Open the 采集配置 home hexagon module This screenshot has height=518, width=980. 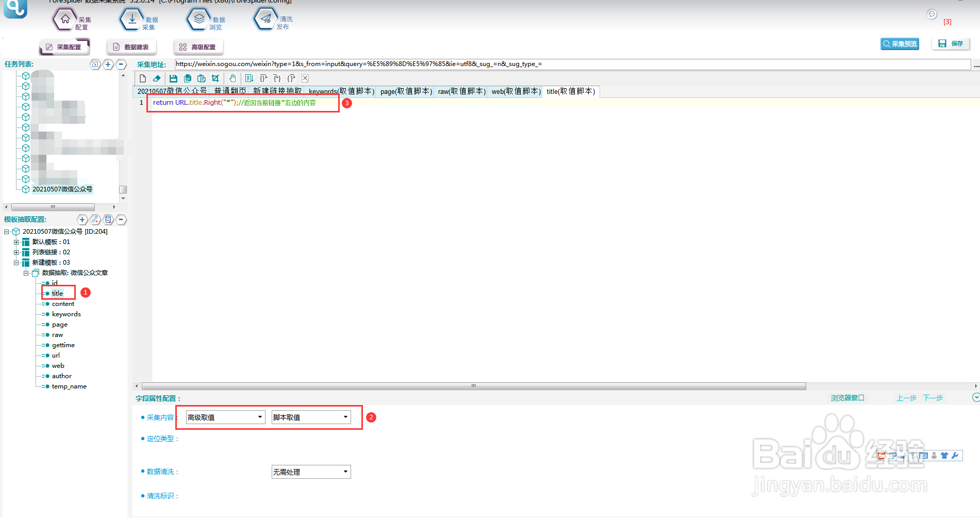(72, 20)
